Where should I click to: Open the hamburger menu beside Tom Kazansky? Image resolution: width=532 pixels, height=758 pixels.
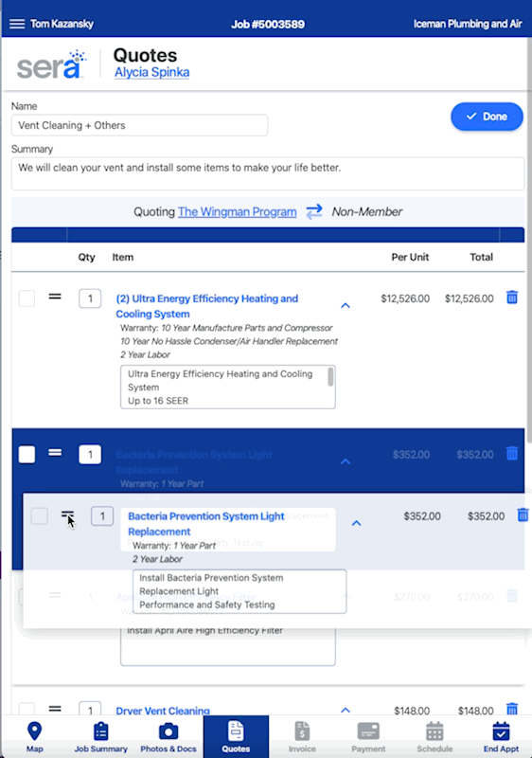point(17,24)
